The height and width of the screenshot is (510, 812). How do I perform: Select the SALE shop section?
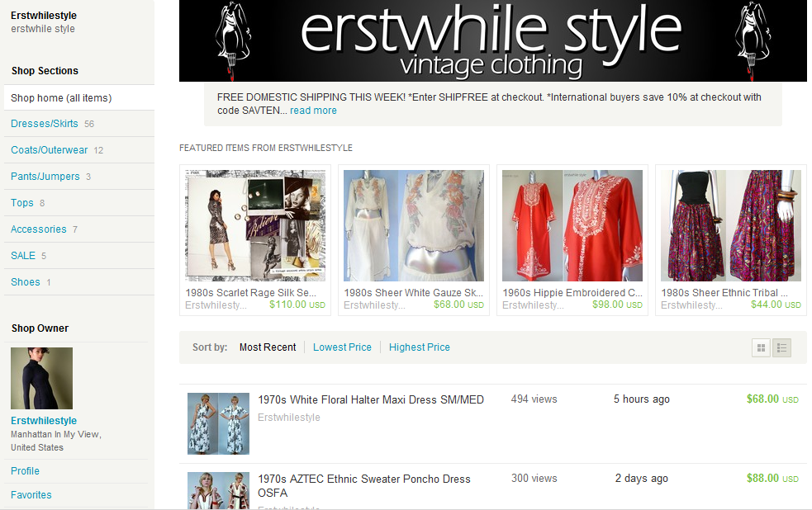pyautogui.click(x=23, y=256)
